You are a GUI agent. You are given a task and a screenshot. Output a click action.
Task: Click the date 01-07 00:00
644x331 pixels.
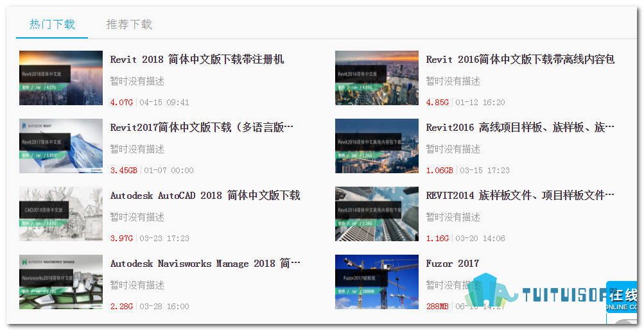point(169,170)
